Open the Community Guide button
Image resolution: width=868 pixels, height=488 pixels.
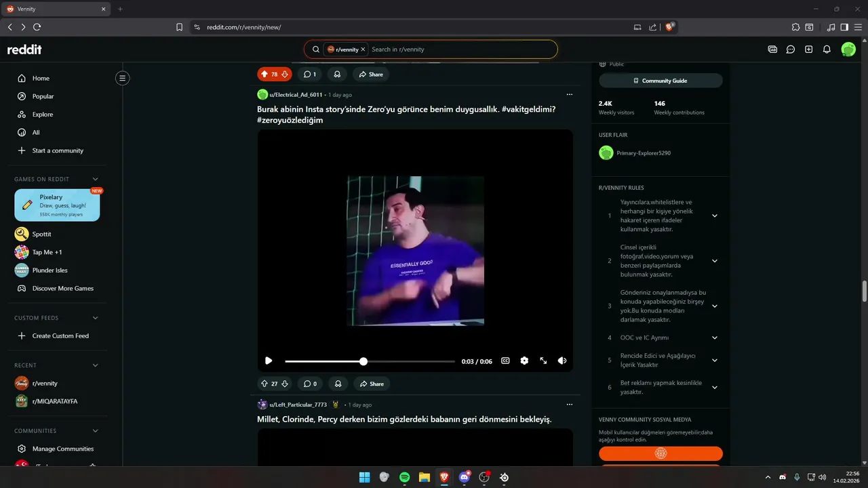pyautogui.click(x=660, y=81)
